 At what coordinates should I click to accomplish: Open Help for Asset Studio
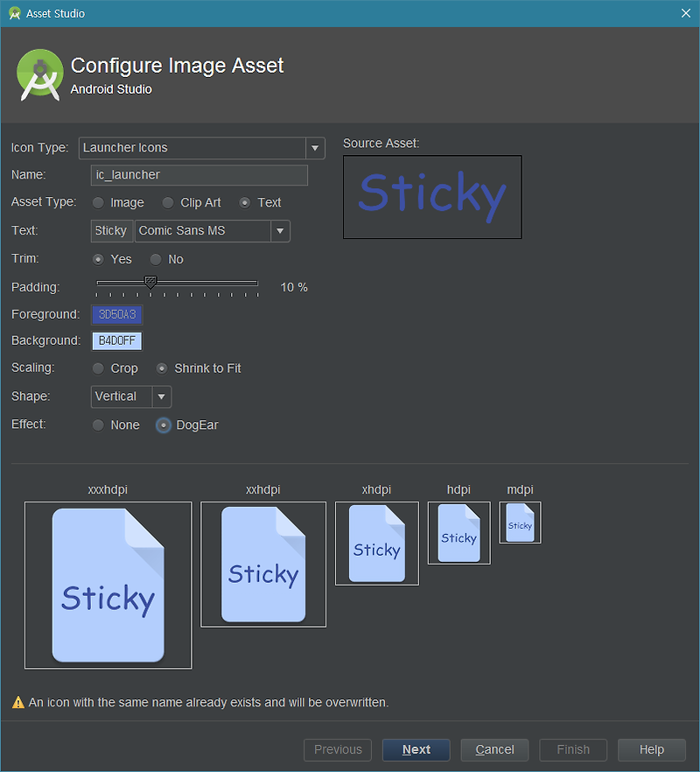point(652,750)
